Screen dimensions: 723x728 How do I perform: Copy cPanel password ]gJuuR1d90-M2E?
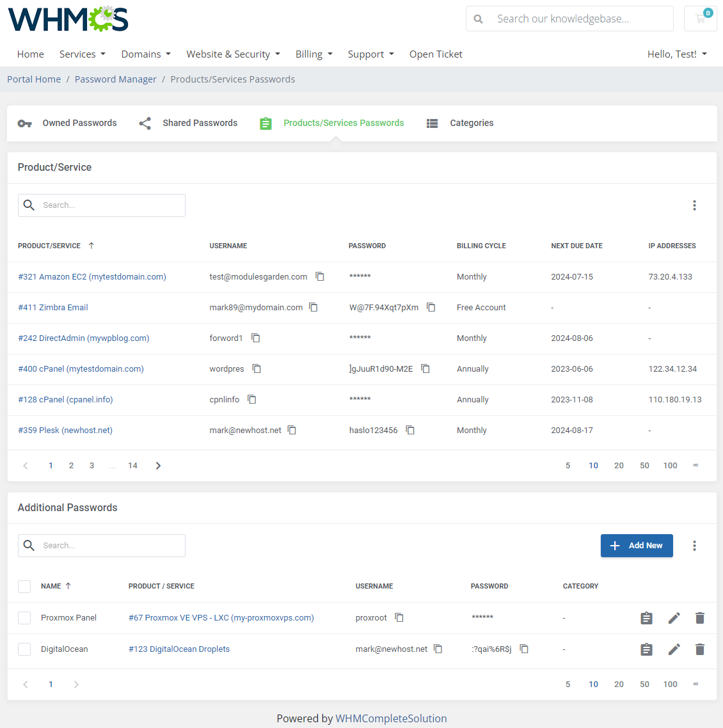point(425,368)
